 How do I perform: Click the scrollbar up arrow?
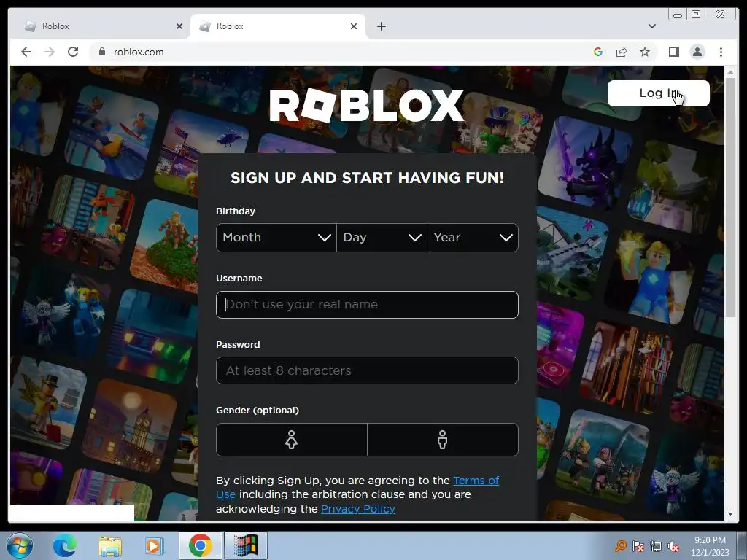pyautogui.click(x=730, y=72)
